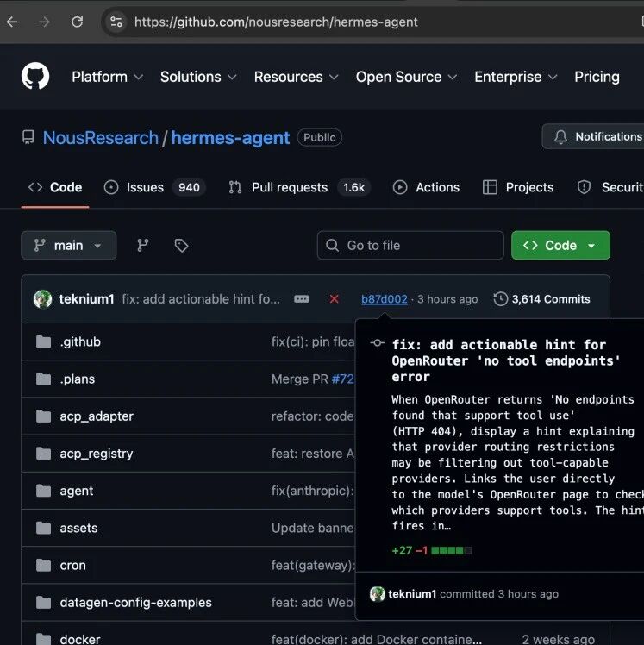Click the folder icon beside .github
The image size is (644, 645).
click(43, 341)
